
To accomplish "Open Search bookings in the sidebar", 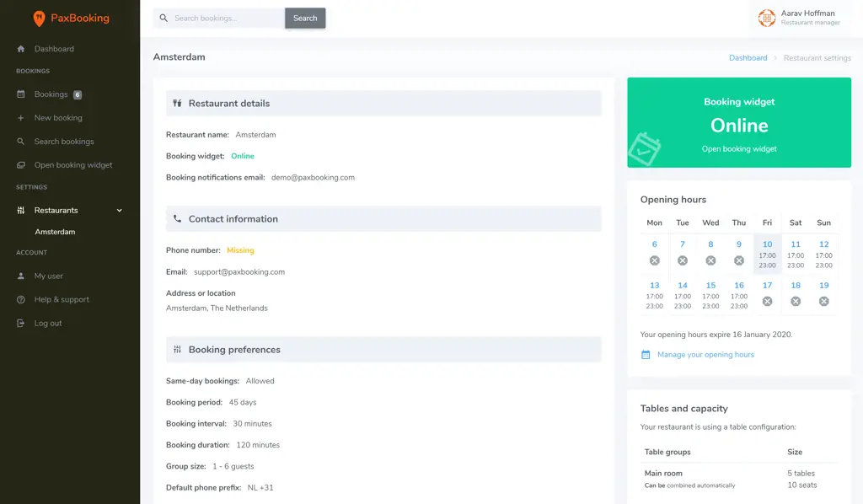I will tap(63, 142).
